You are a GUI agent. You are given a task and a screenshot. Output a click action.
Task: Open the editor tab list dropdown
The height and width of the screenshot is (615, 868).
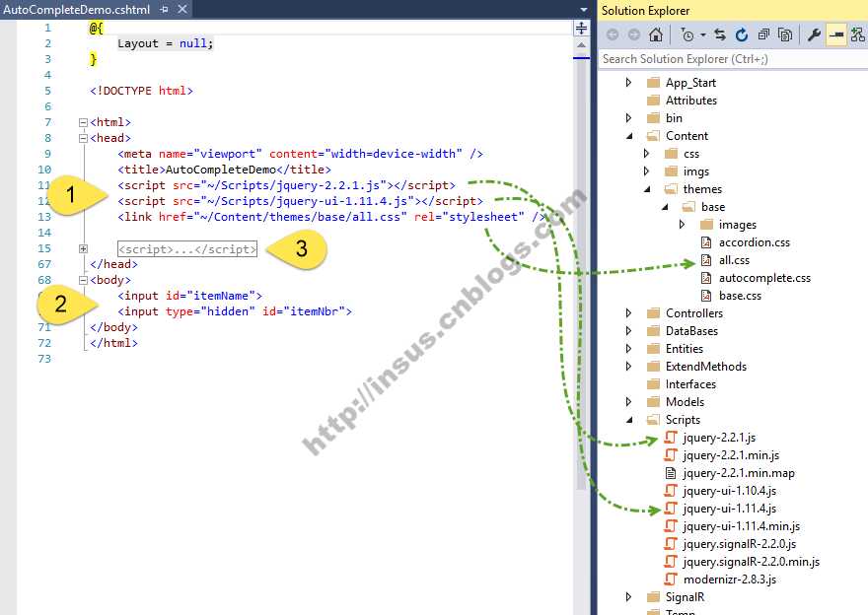coord(584,10)
